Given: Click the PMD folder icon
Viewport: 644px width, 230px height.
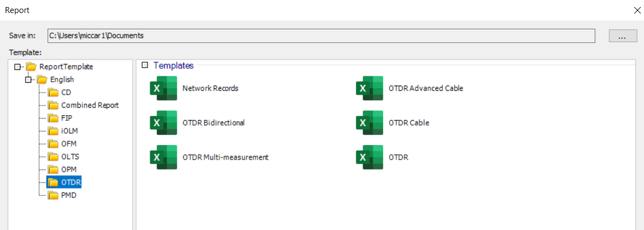Looking at the screenshot, I should pyautogui.click(x=53, y=195).
